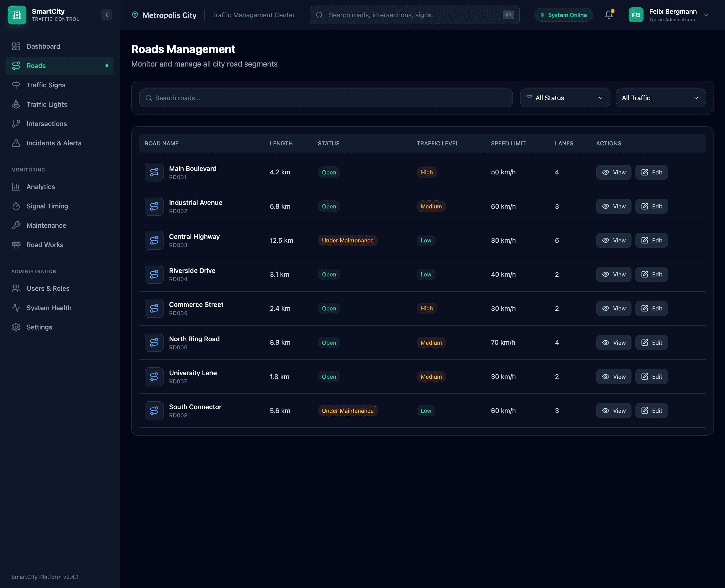View details for Riverside Drive
The image size is (725, 588).
point(613,274)
